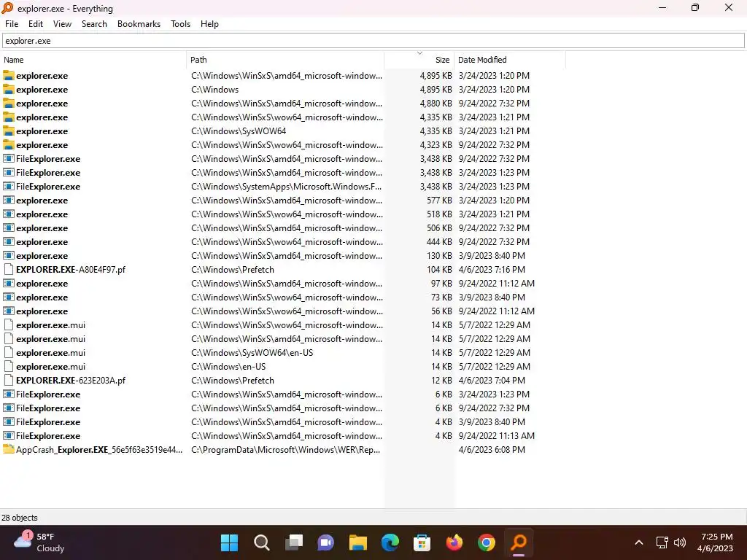
Task: Open the Bookmarks menu
Action: (139, 24)
